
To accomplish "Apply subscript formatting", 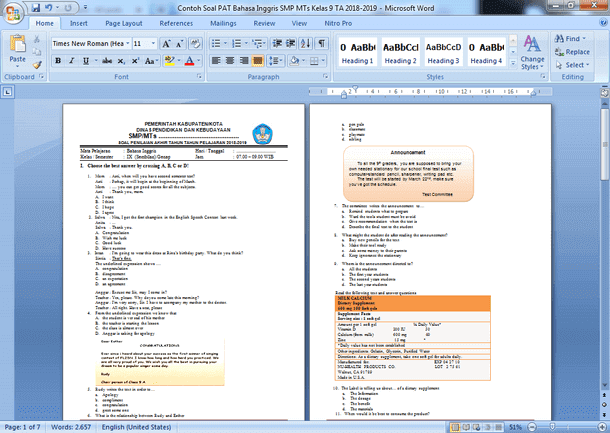I will (x=121, y=61).
